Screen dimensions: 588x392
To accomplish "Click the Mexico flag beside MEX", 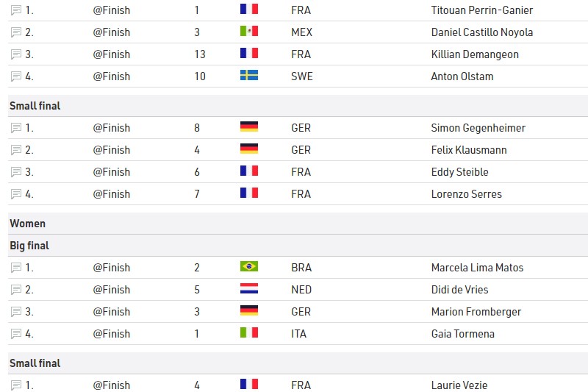I will click(249, 31).
